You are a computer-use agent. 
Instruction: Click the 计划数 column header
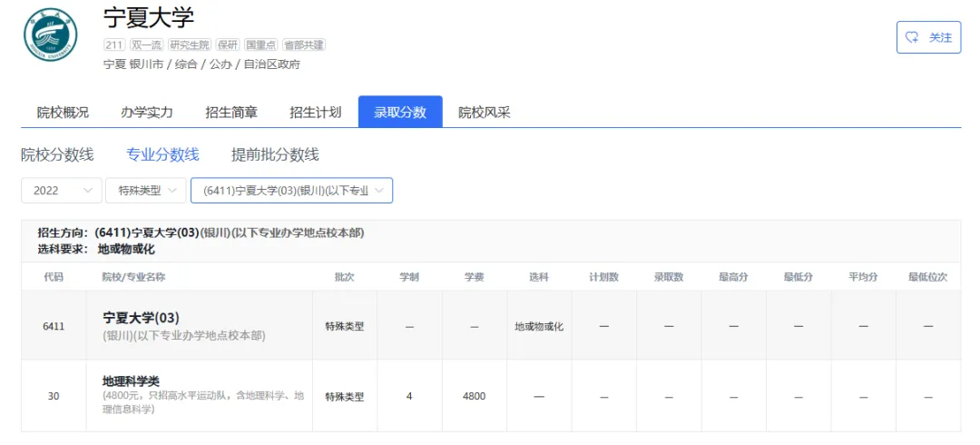(603, 277)
